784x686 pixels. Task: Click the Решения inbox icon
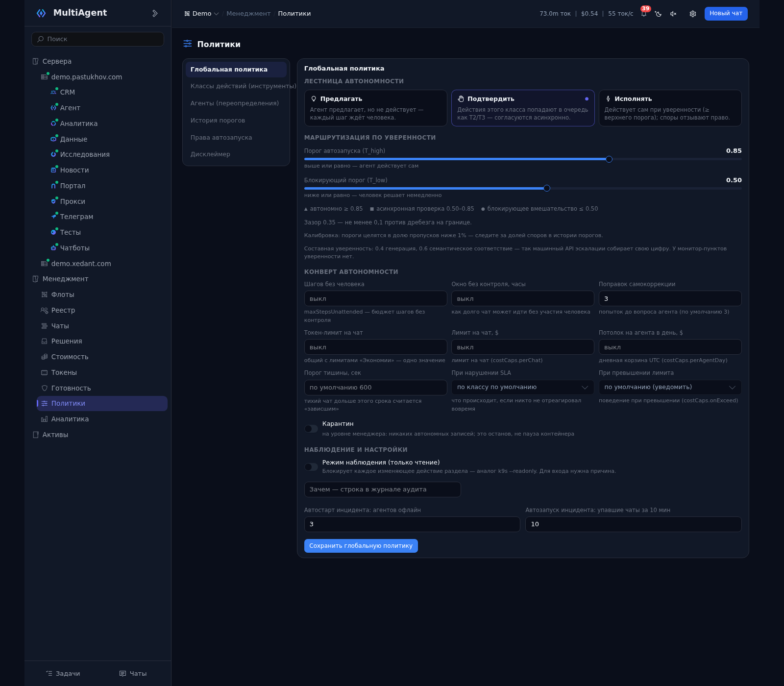pyautogui.click(x=45, y=341)
